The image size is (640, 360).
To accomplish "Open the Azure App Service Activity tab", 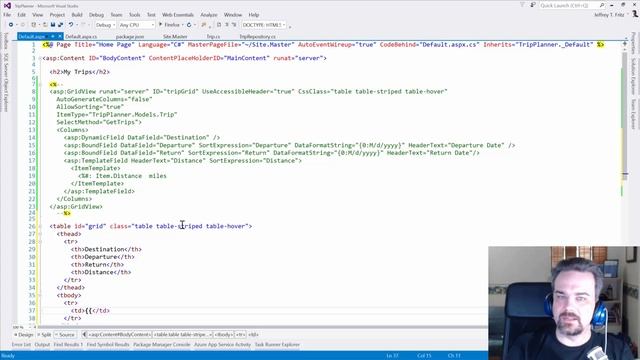I will pyautogui.click(x=222, y=345).
